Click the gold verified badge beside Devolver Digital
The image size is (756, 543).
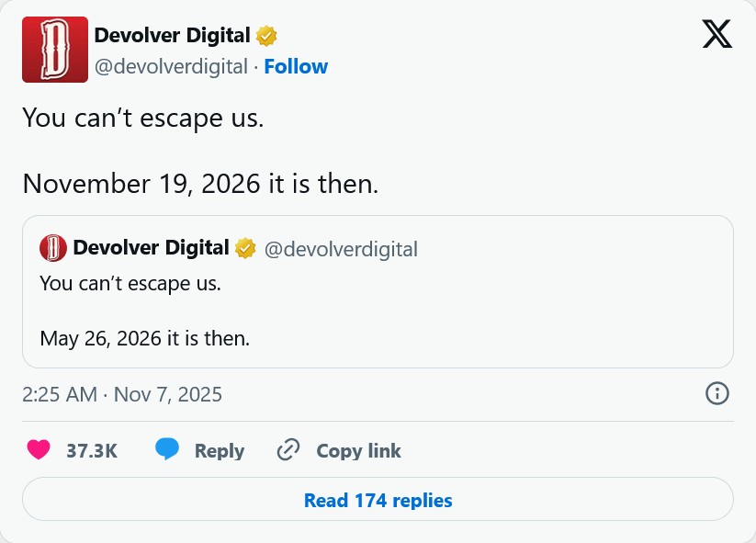point(266,35)
